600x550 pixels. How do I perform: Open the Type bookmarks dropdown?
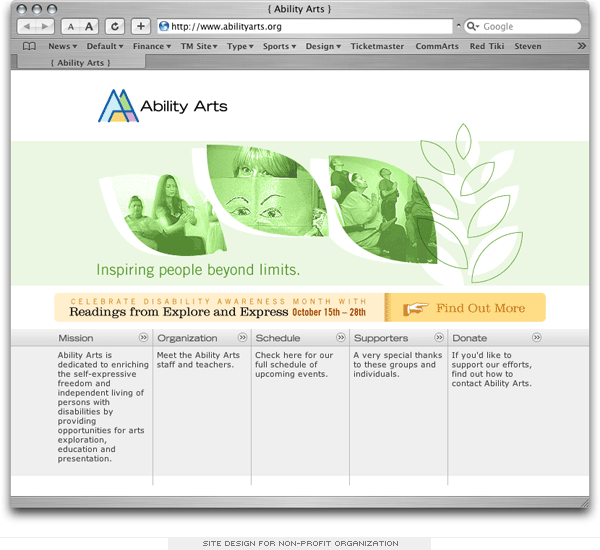pyautogui.click(x=240, y=46)
